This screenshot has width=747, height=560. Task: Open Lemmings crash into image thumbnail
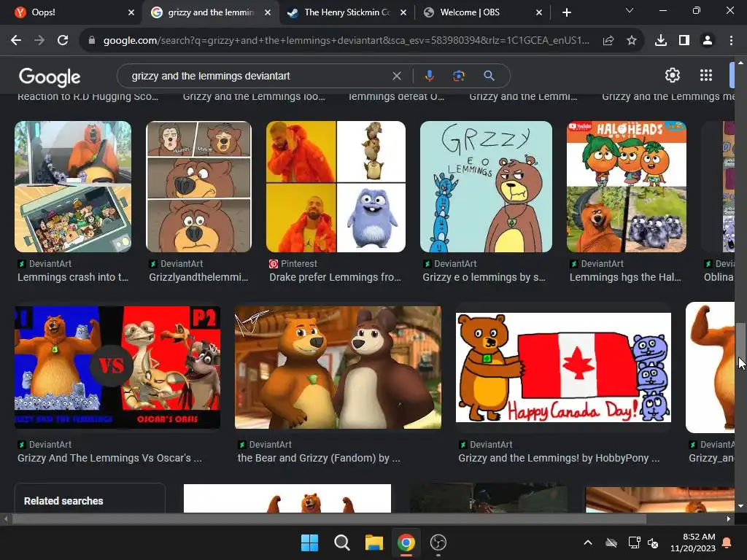[x=73, y=187]
